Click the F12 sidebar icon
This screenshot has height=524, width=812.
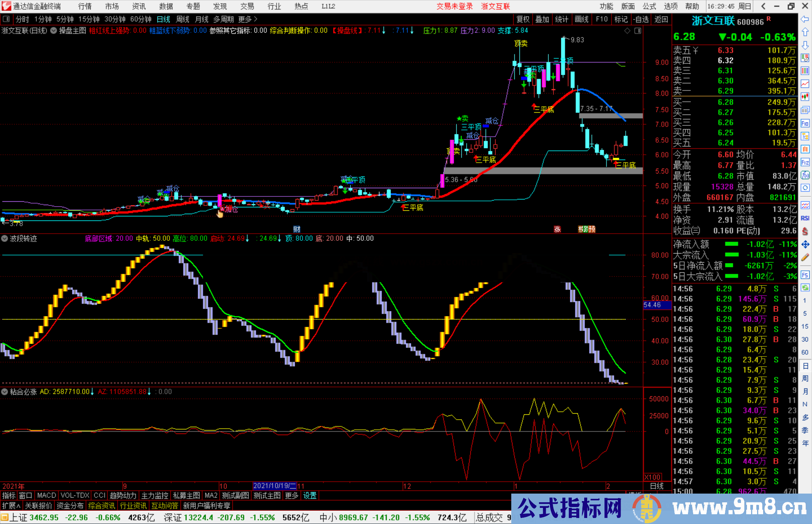coord(805,162)
